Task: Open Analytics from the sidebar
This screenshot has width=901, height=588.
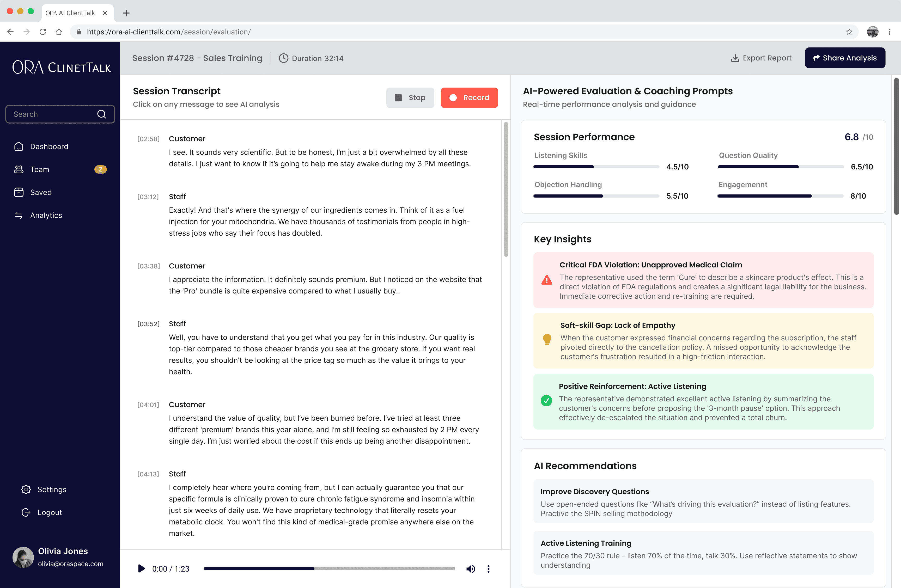Action: click(x=46, y=215)
